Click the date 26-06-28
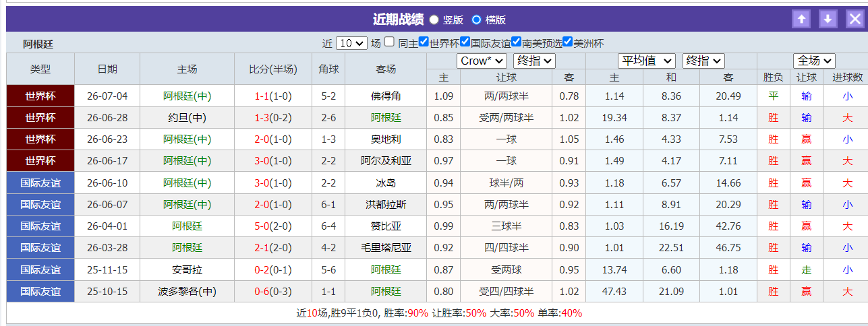 (107, 118)
